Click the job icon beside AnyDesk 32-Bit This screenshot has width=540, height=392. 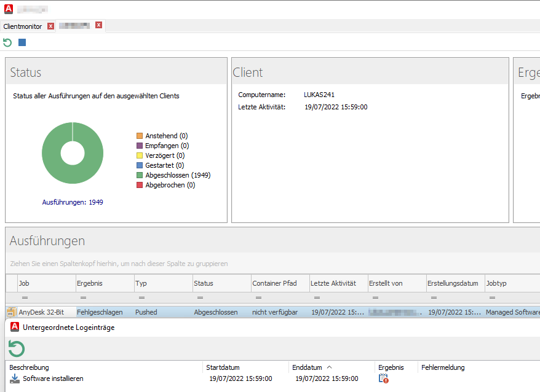pyautogui.click(x=11, y=312)
